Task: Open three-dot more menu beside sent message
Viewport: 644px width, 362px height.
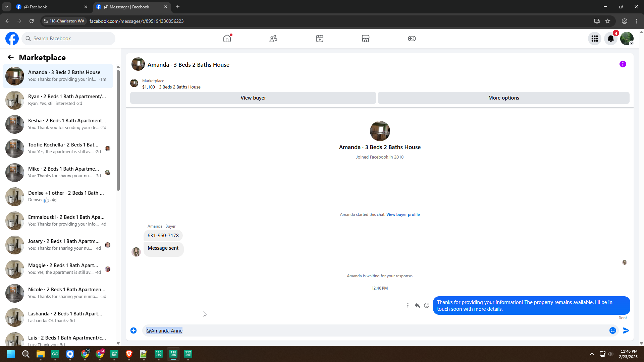Action: (x=408, y=305)
